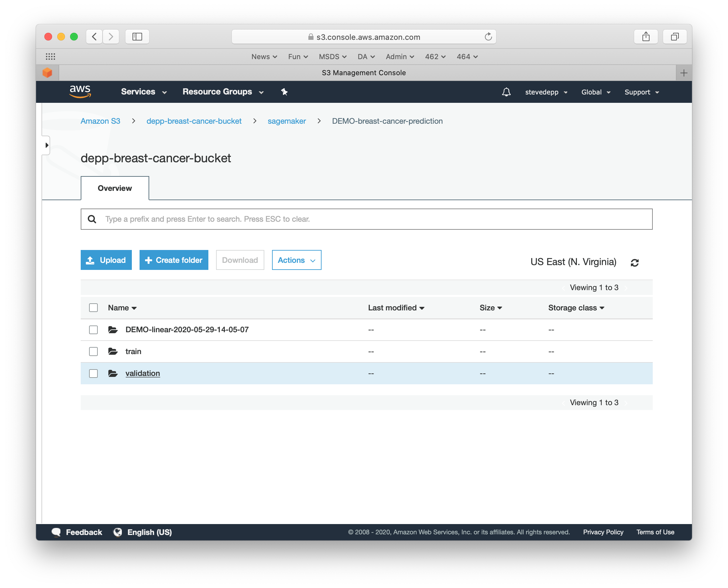Check the DEMO-linear-2020-05-29-14-05-07 row
Image resolution: width=728 pixels, height=588 pixels.
(x=94, y=330)
